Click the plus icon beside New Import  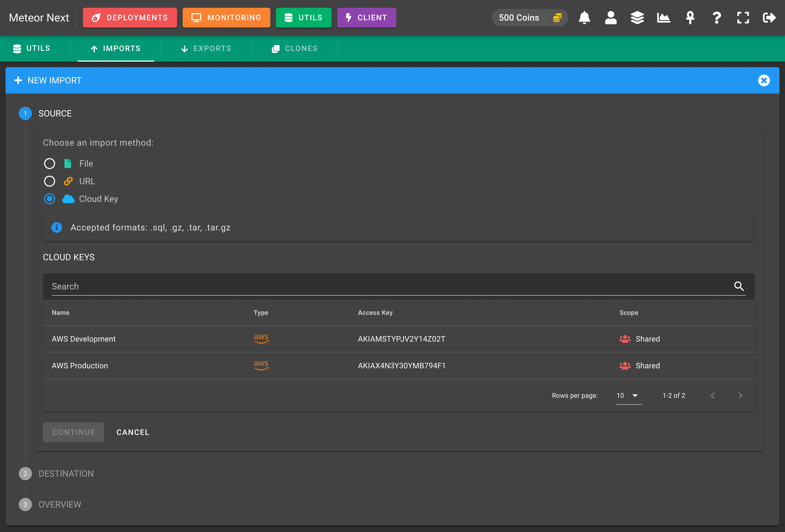pyautogui.click(x=18, y=80)
